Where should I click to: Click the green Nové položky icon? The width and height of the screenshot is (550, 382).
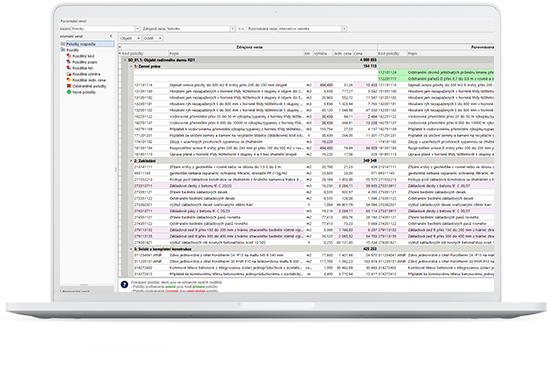pos(69,92)
